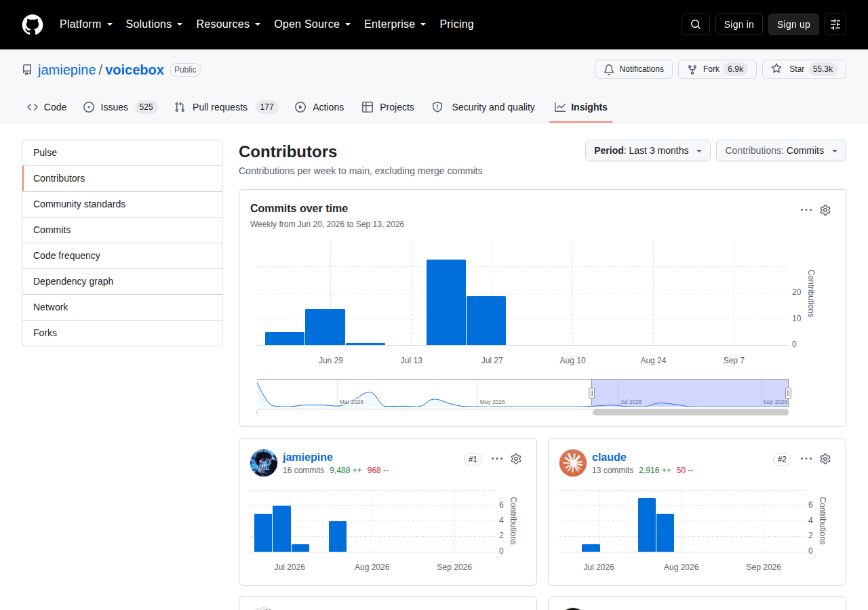Viewport: 868px width, 610px height.
Task: Open settings gear for Commits over time chart
Action: [825, 210]
